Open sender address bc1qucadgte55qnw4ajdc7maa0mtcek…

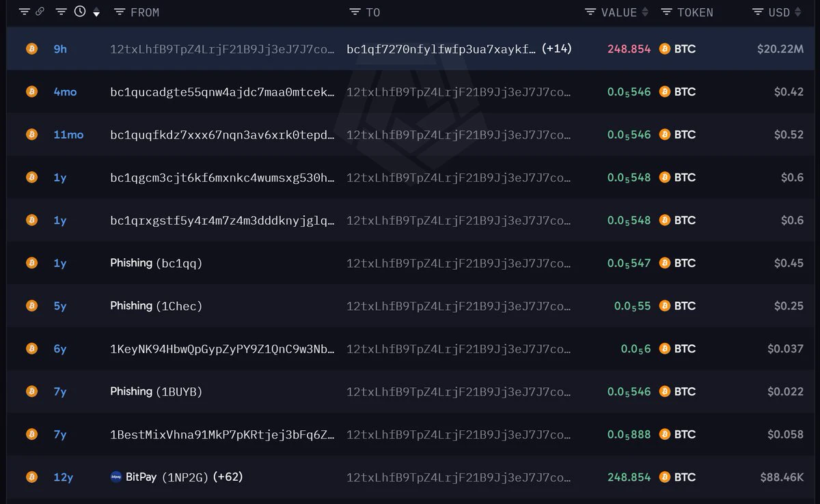click(x=223, y=92)
